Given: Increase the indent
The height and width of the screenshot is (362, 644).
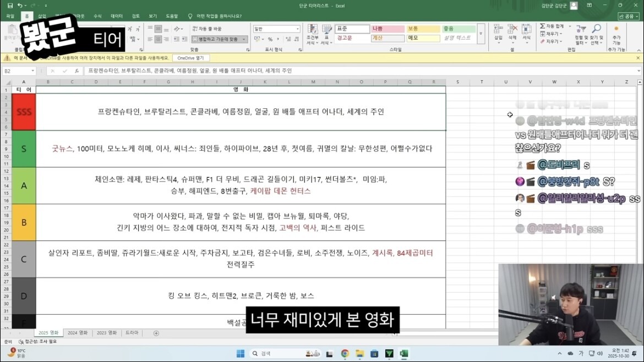Looking at the screenshot, I should [184, 40].
